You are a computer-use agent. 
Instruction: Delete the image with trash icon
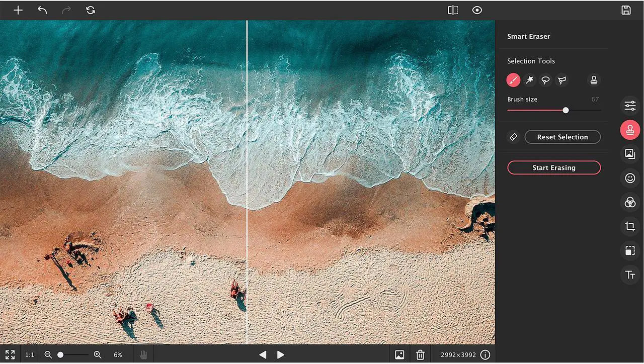(420, 355)
